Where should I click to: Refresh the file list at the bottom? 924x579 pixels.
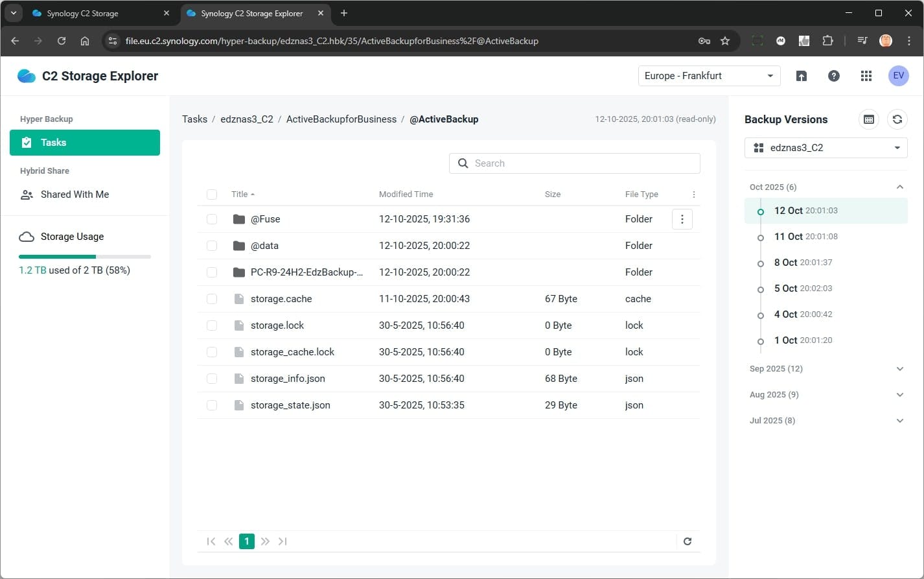click(687, 541)
